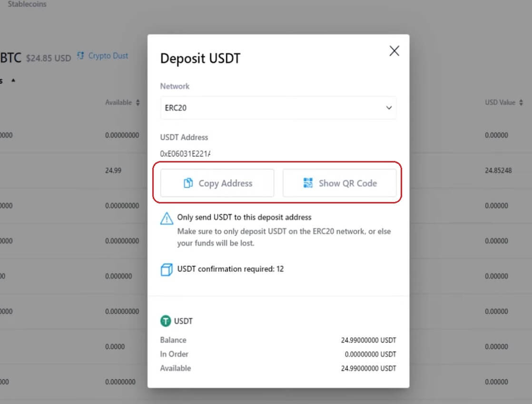Close the Deposit USDT modal with the X
Image resolution: width=532 pixels, height=404 pixels.
coord(394,50)
